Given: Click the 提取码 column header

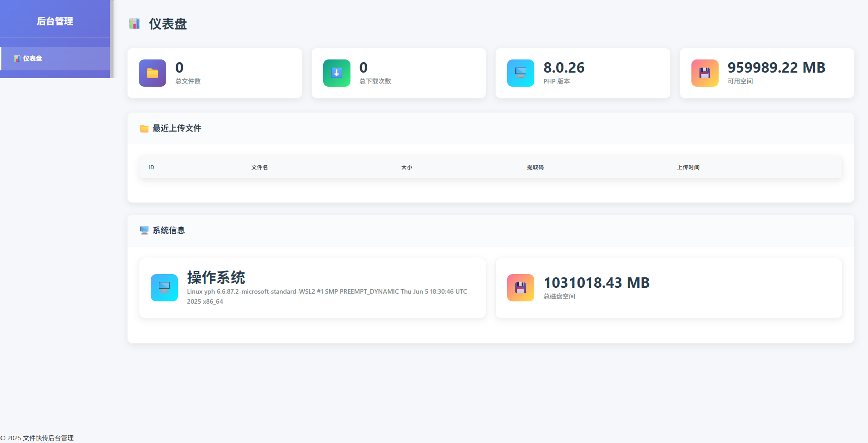Looking at the screenshot, I should 535,167.
